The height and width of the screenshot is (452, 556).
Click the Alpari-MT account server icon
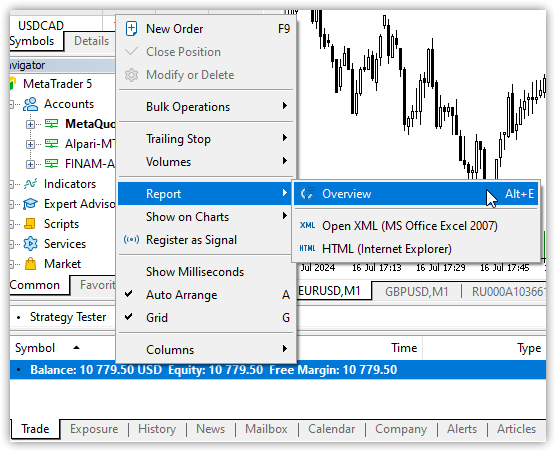51,144
